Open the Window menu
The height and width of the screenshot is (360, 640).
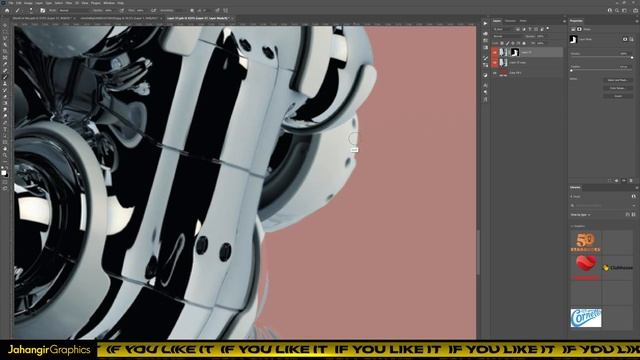click(109, 2)
